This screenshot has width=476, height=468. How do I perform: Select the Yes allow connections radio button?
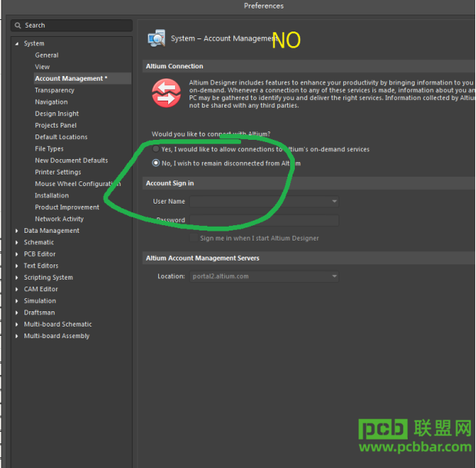point(156,149)
